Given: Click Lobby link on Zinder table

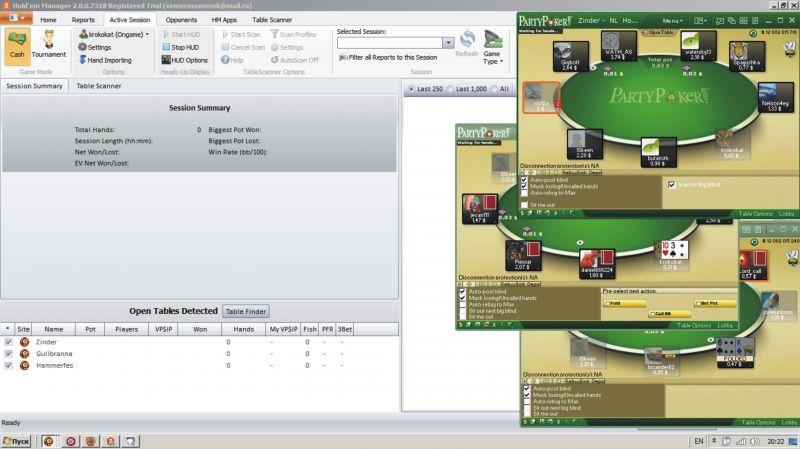Looking at the screenshot, I should pyautogui.click(x=786, y=214).
